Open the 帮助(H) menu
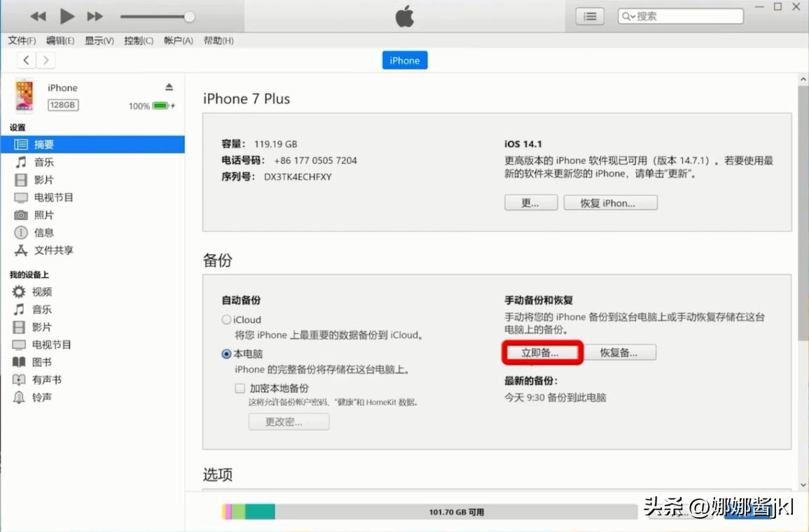The image size is (809, 532). pyautogui.click(x=218, y=41)
